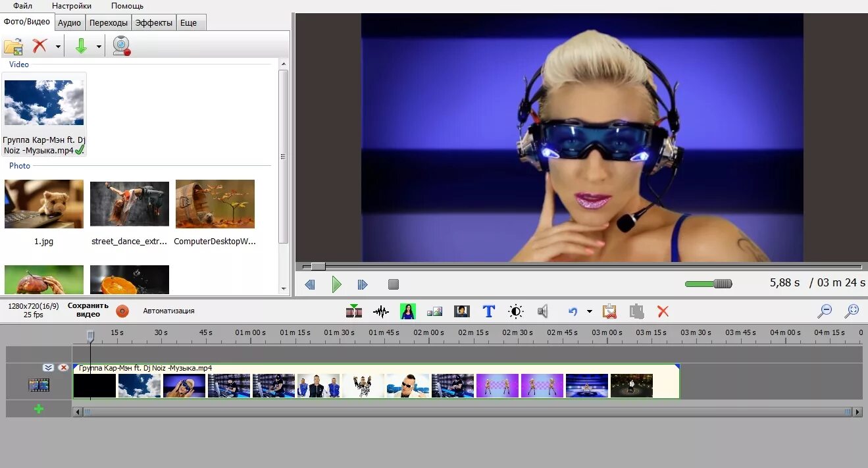868x468 pixels.
Task: Click the blue undo arrow
Action: [573, 311]
